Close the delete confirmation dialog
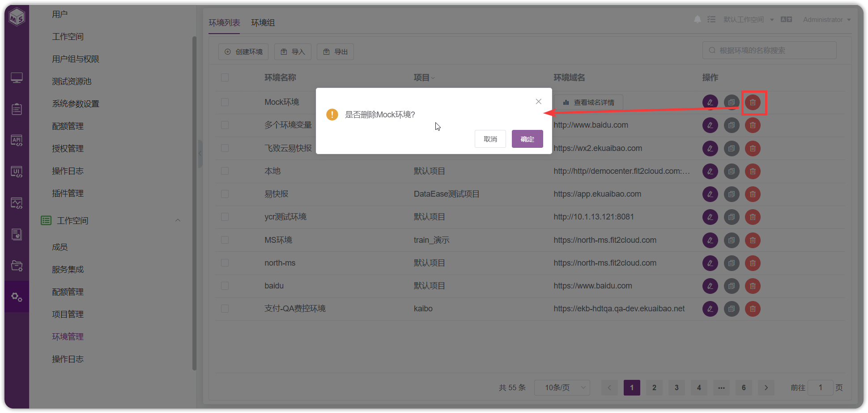 coord(539,102)
